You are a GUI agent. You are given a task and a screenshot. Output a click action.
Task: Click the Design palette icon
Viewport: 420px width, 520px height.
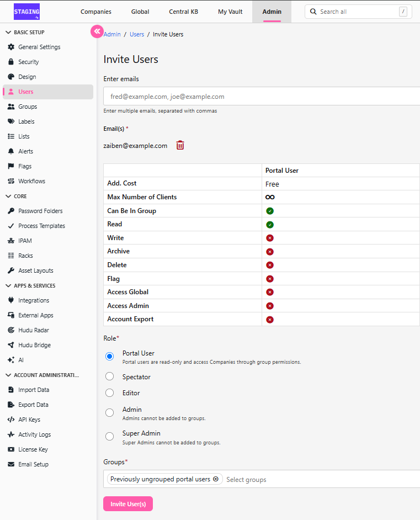pyautogui.click(x=11, y=77)
